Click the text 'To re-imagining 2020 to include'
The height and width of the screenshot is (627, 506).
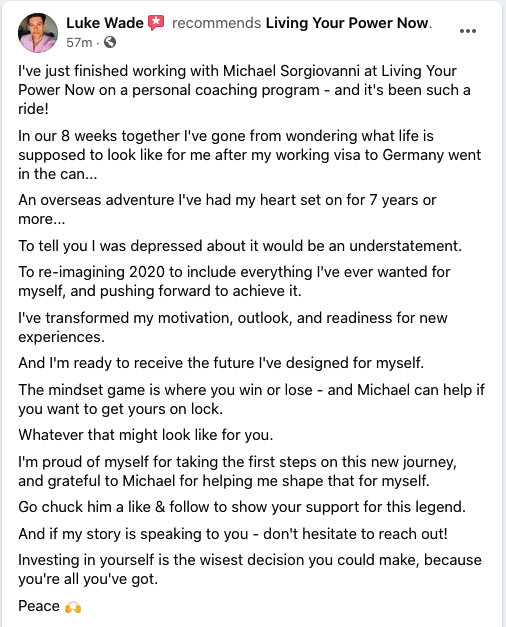127,272
